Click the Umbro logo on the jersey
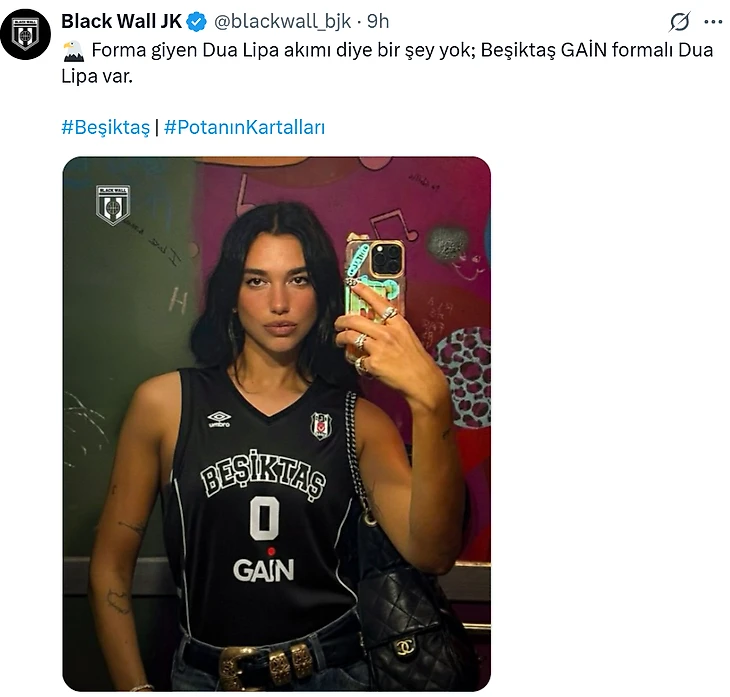730x697 pixels. (219, 419)
